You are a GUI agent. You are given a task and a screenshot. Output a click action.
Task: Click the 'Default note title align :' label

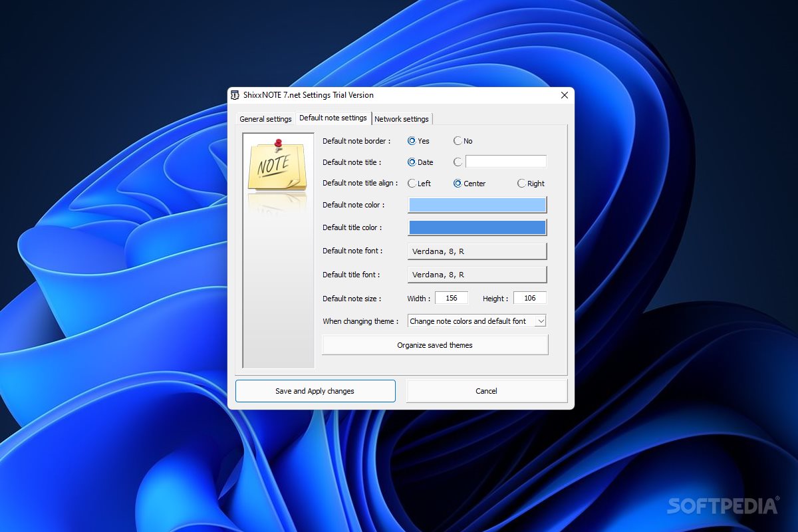coord(360,184)
